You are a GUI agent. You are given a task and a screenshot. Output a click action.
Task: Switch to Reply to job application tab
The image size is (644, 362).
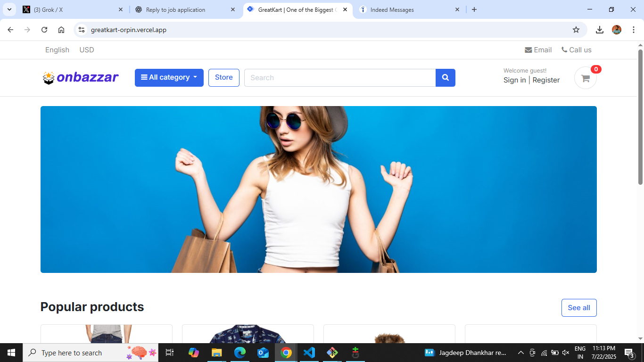(185, 9)
